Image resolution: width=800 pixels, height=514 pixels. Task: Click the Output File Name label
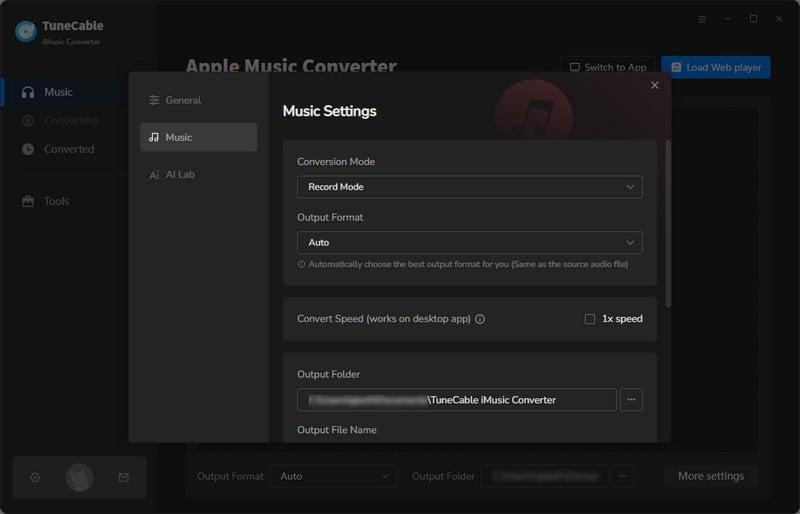click(x=337, y=430)
